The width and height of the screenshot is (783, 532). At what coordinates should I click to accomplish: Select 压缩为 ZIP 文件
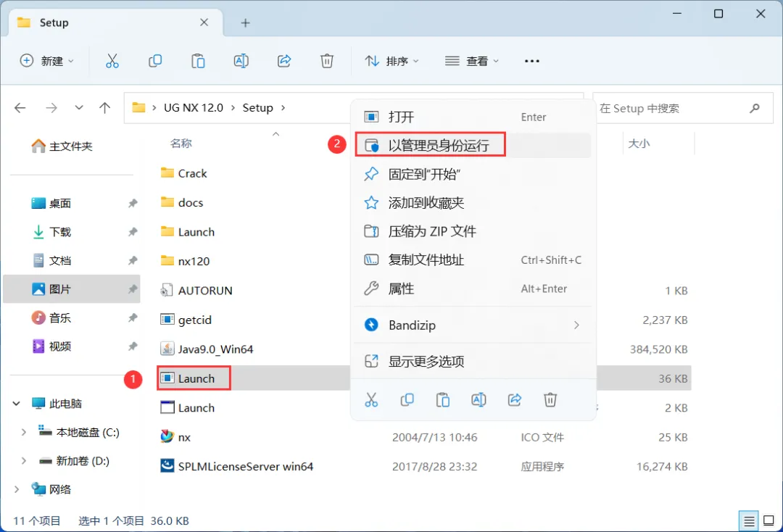tap(473, 231)
